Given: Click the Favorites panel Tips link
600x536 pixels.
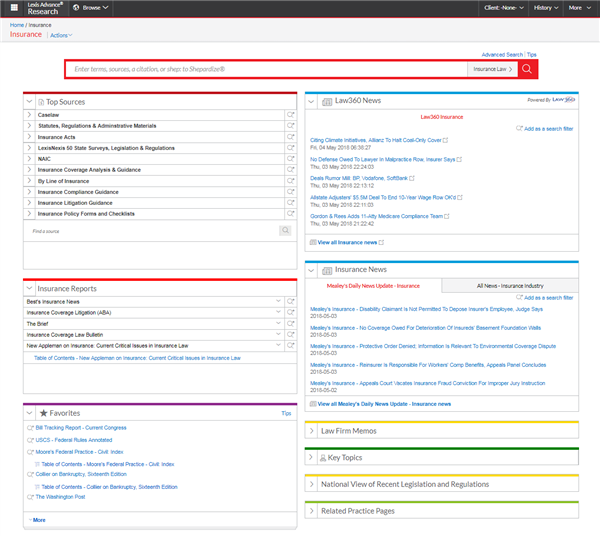Looking at the screenshot, I should (286, 413).
